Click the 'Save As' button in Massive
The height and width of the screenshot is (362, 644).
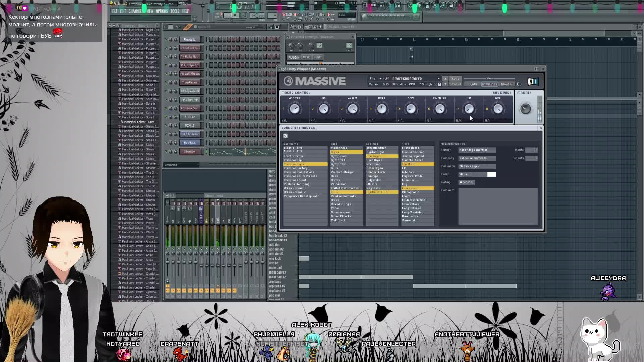click(x=455, y=84)
